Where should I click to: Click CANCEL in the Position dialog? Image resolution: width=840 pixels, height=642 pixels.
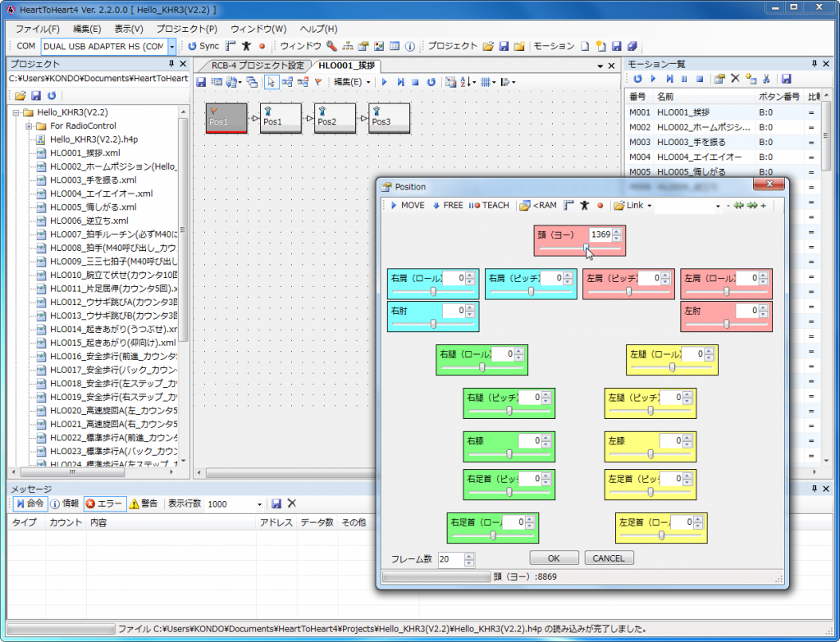click(x=609, y=558)
